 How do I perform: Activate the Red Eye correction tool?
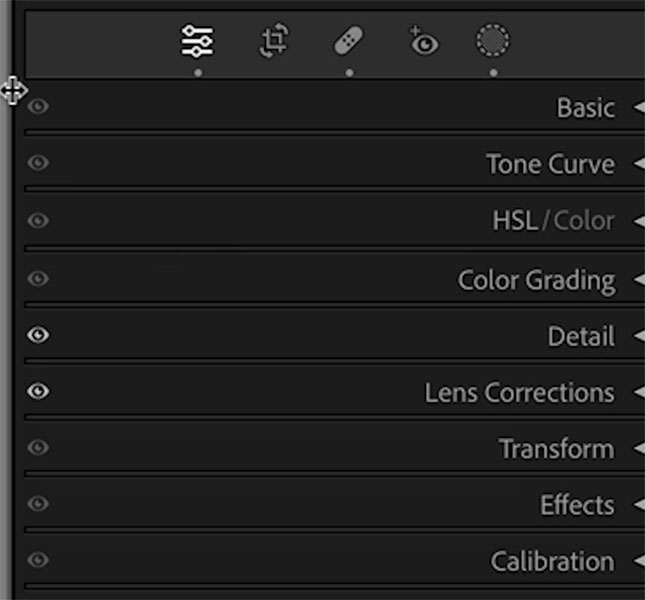tap(424, 40)
